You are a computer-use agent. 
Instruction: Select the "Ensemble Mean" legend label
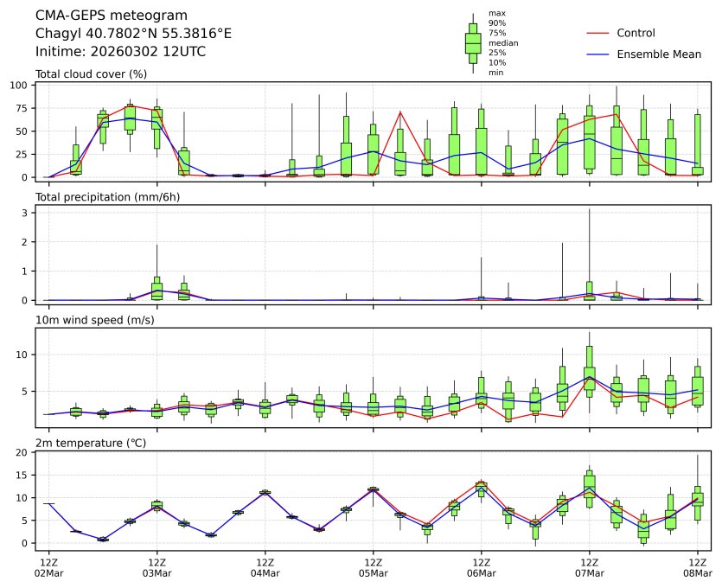tap(658, 54)
